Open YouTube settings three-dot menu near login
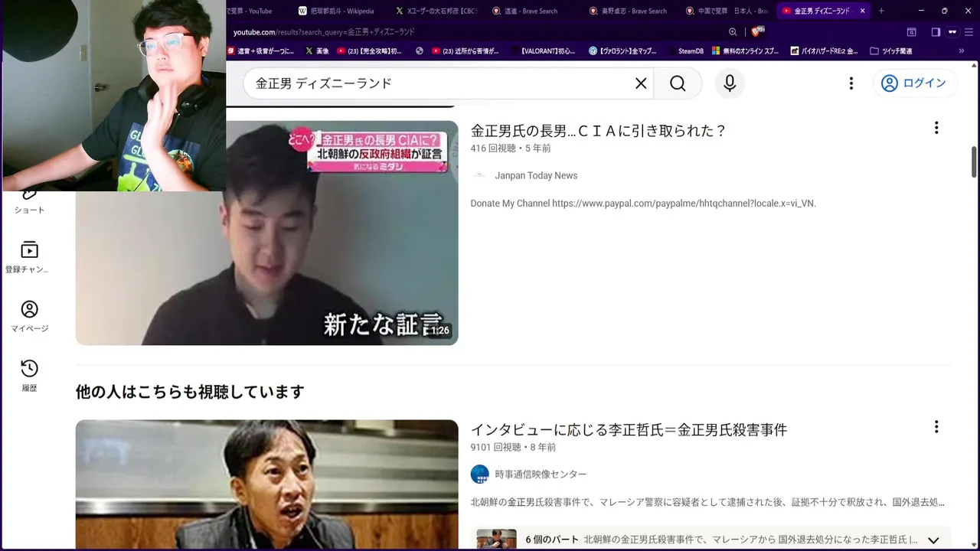Screen dimensions: 980x551 851,83
